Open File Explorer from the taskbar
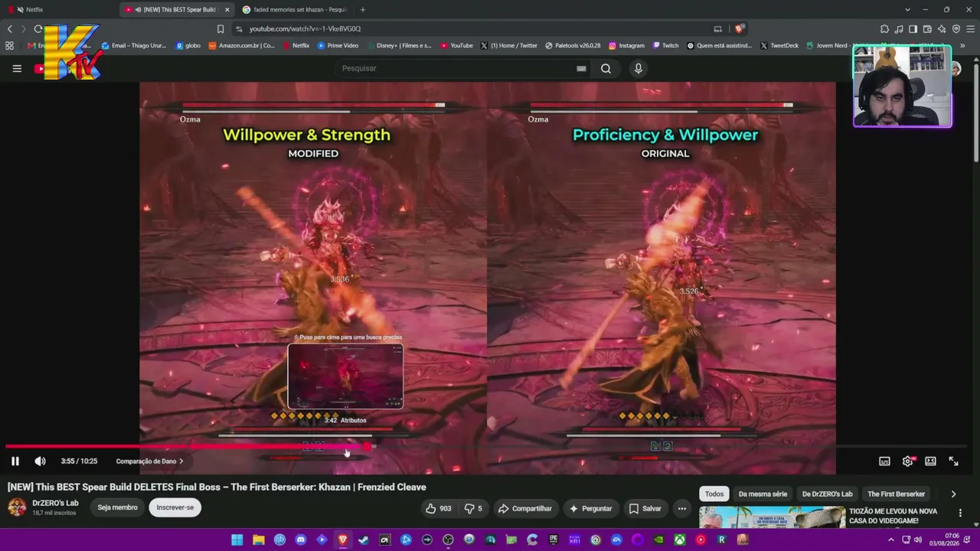This screenshot has width=980, height=551. click(x=259, y=540)
